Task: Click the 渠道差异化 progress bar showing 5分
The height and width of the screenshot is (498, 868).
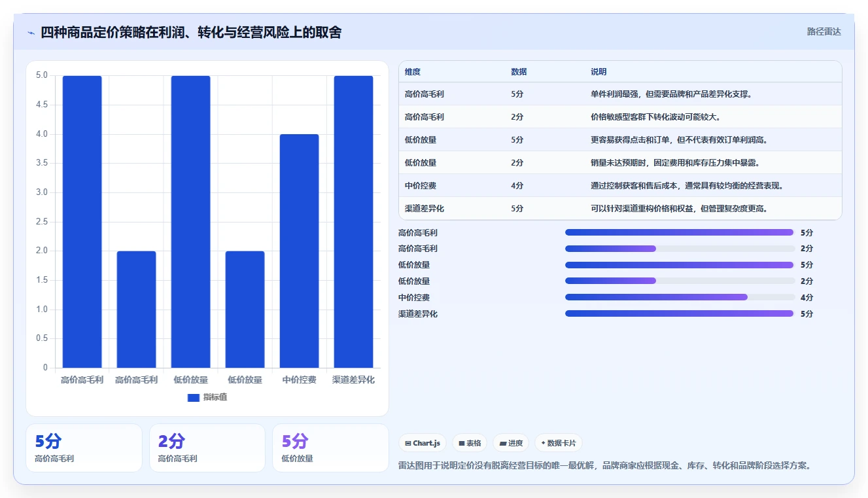Action: point(680,313)
